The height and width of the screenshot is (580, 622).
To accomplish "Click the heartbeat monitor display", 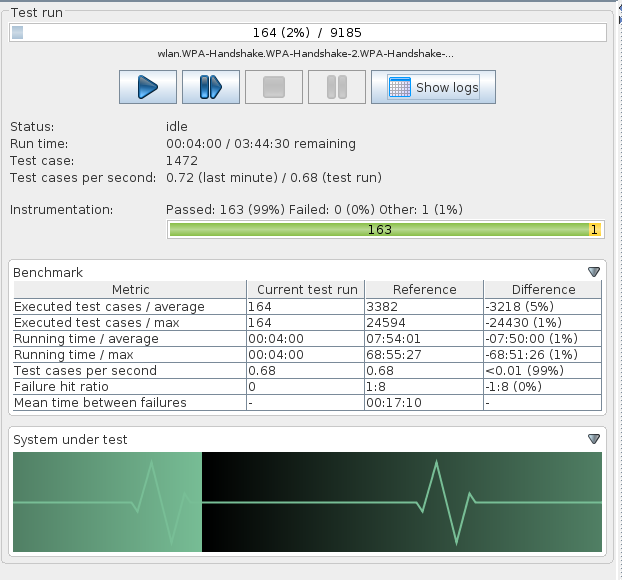I will click(307, 502).
